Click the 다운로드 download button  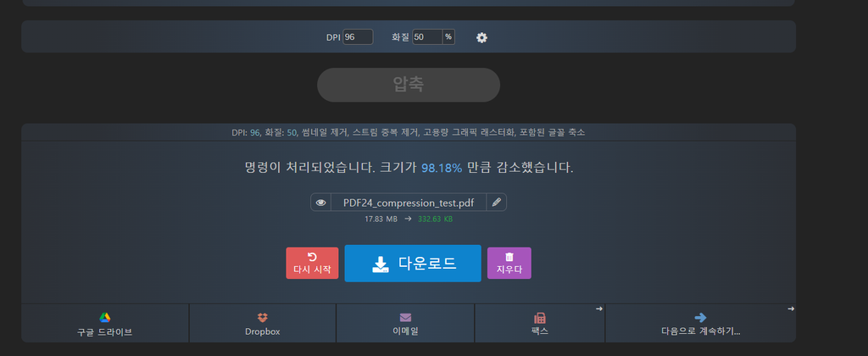[413, 264]
